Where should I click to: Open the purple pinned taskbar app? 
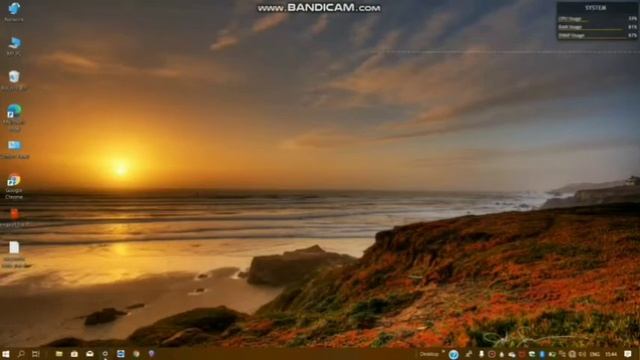tap(151, 353)
